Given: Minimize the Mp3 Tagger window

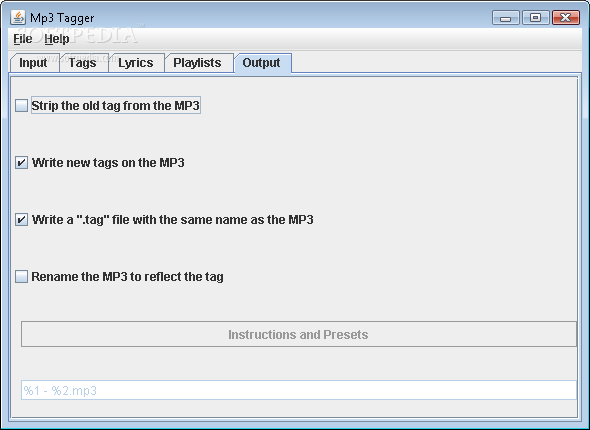Looking at the screenshot, I should click(506, 18).
